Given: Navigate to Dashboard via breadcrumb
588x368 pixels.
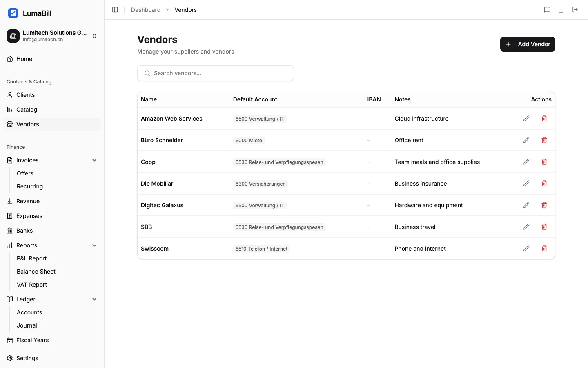Looking at the screenshot, I should pos(145,10).
